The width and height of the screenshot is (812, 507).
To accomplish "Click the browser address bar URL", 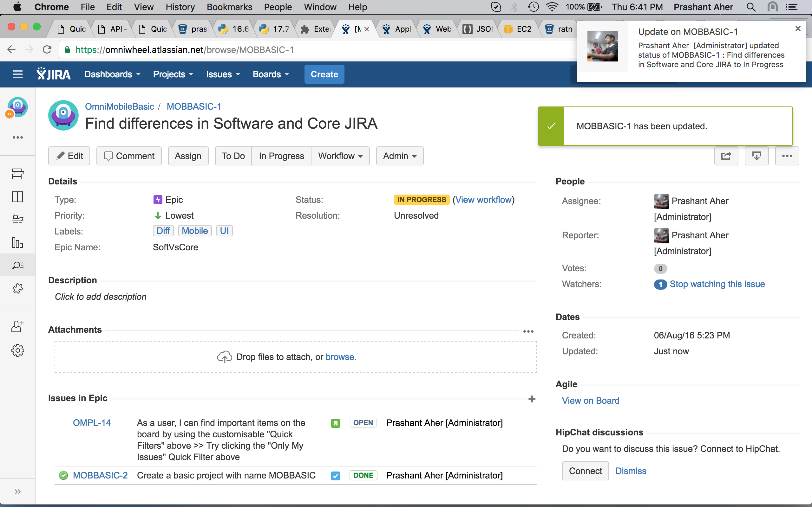I will click(x=185, y=50).
